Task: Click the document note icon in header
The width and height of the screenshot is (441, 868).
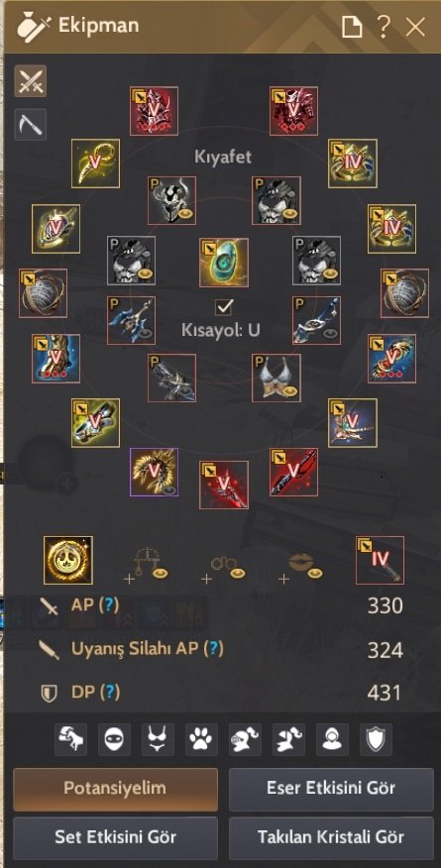Action: click(x=352, y=27)
